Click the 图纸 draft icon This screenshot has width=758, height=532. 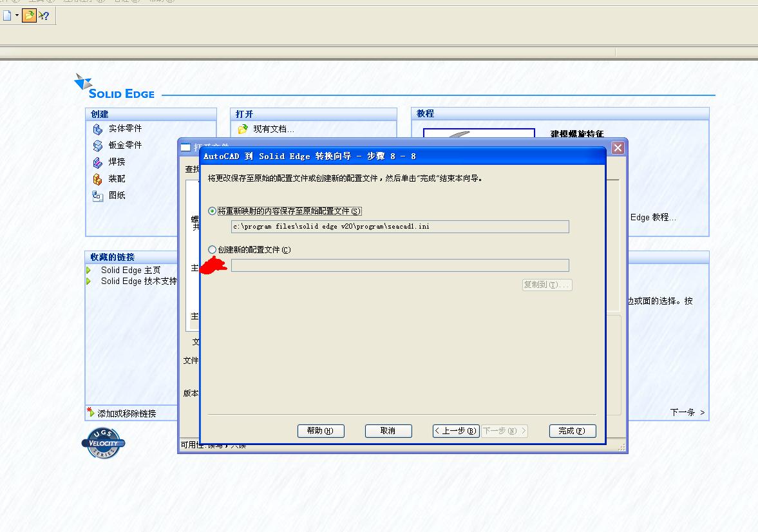(98, 196)
